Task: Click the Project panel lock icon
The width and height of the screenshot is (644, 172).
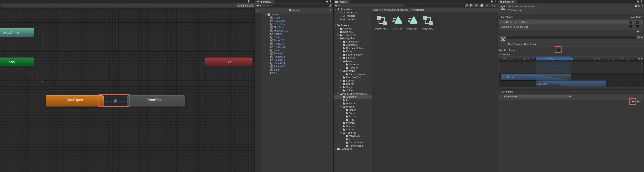Action: click(x=492, y=1)
